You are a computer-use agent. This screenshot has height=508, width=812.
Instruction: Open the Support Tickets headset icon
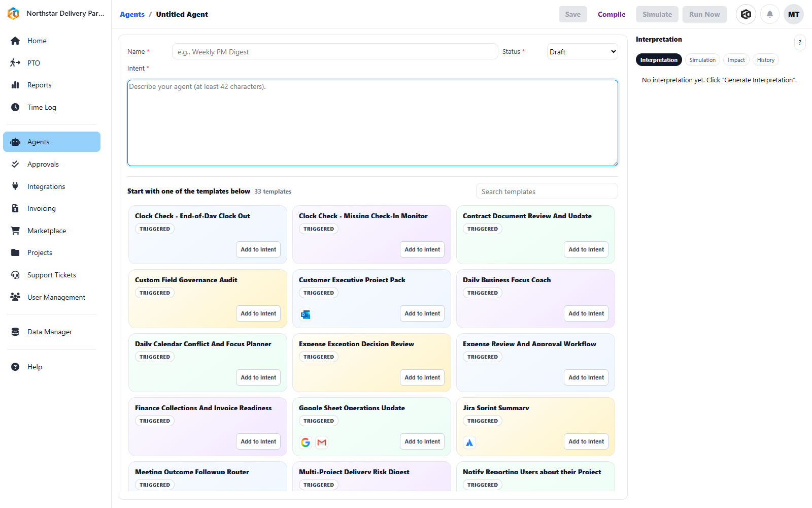click(x=15, y=275)
